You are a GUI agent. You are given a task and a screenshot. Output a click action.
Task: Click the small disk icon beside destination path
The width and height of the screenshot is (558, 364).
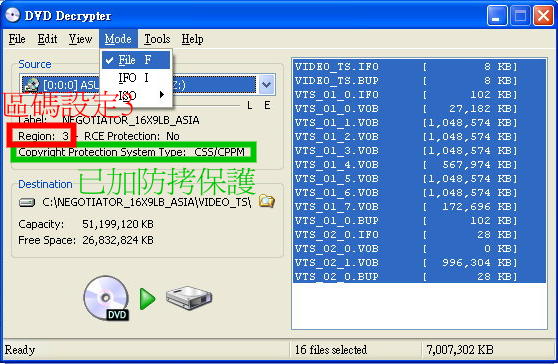point(27,202)
